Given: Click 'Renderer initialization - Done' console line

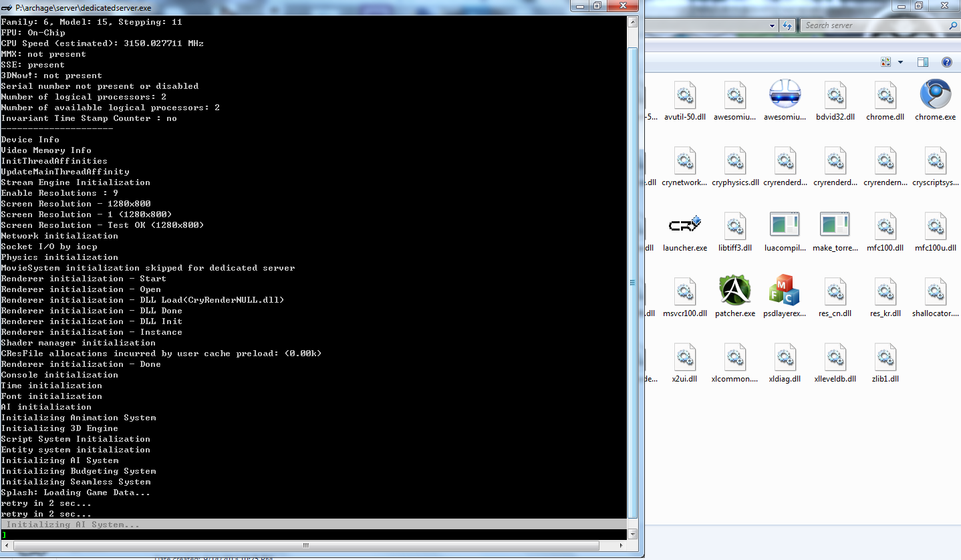Looking at the screenshot, I should [x=81, y=364].
